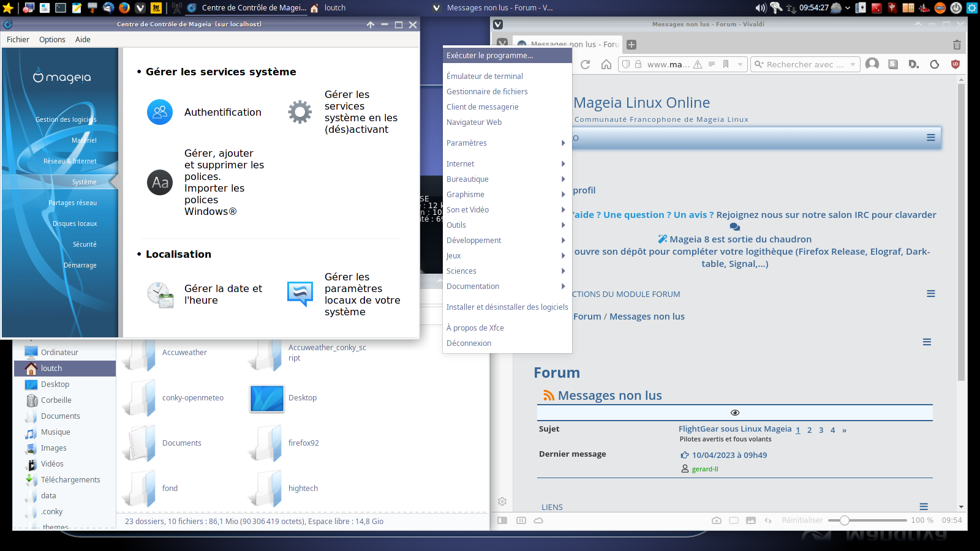The height and width of the screenshot is (551, 980).
Task: Expand the Paramètres submenu
Action: (507, 143)
